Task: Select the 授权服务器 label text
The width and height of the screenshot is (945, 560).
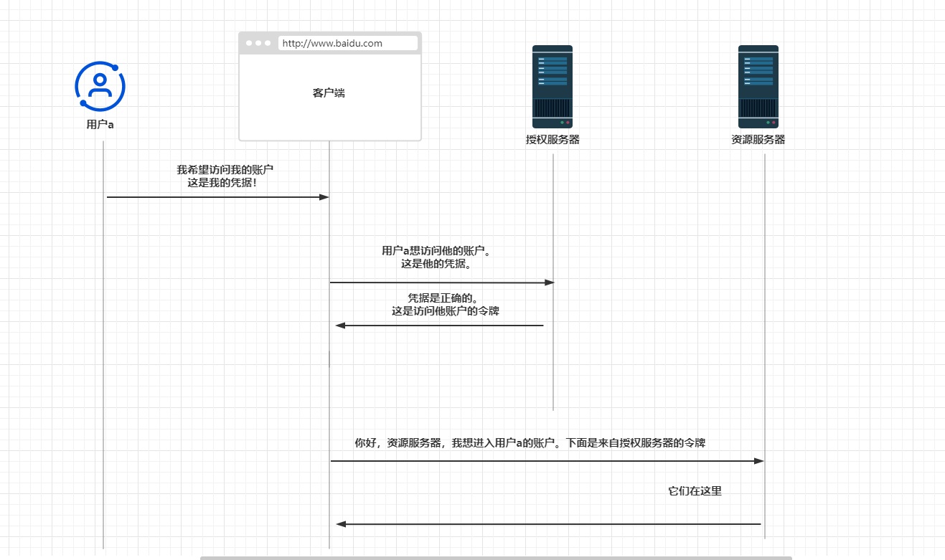Action: 553,140
